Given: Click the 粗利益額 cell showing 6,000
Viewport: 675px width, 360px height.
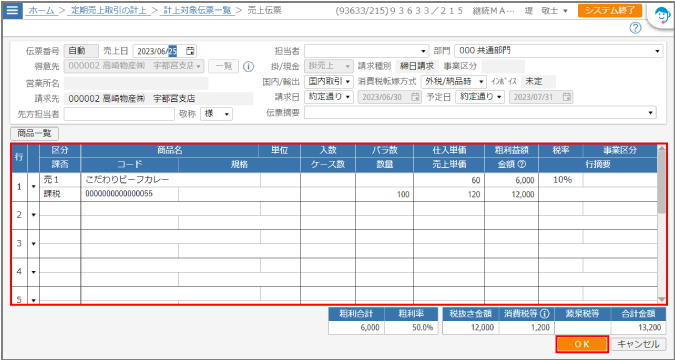Looking at the screenshot, I should coord(511,180).
